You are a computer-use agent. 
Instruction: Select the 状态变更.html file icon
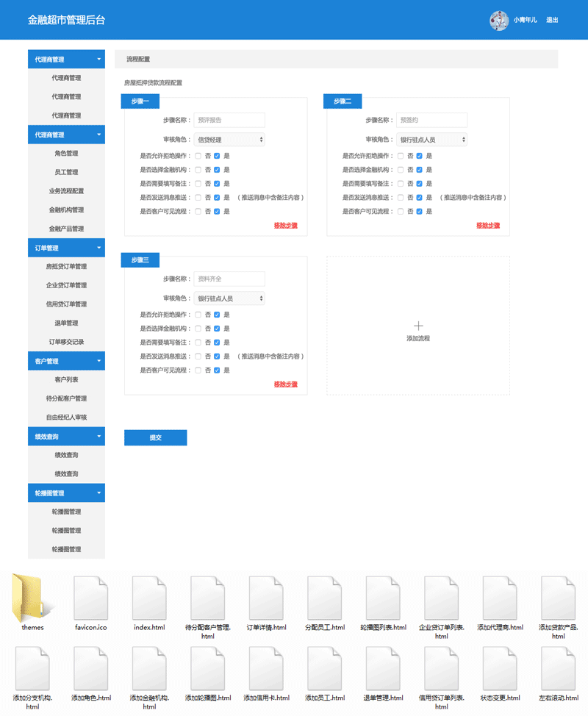[x=501, y=669]
